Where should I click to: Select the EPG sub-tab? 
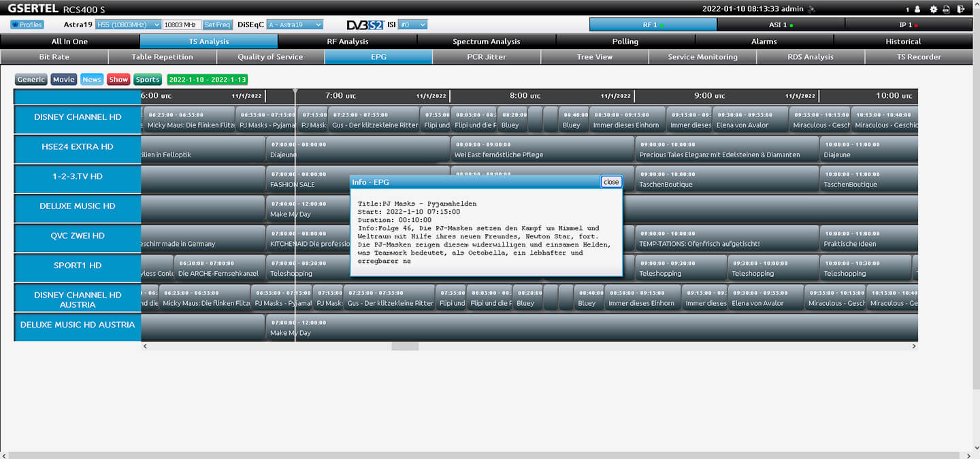(378, 57)
